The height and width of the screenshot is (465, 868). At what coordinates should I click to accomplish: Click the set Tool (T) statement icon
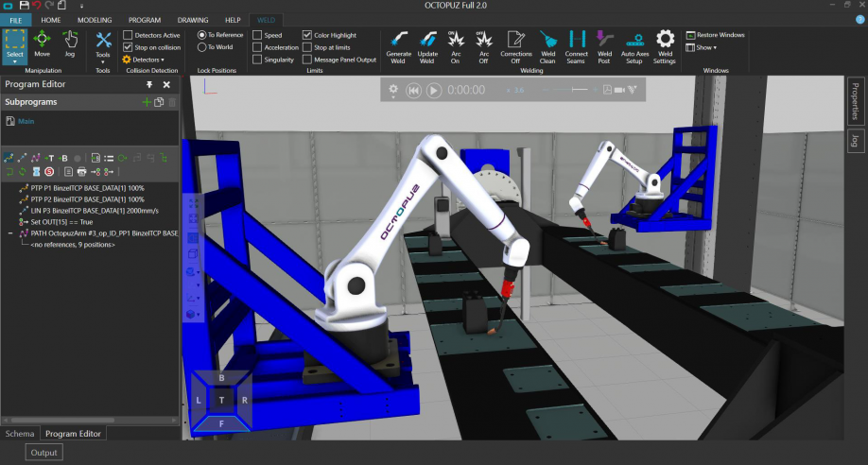49,159
